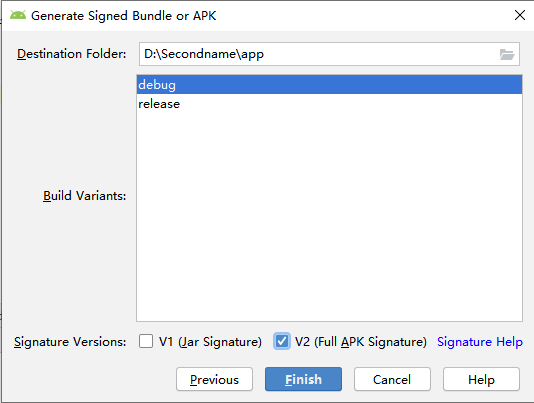This screenshot has height=403, width=534.
Task: Click empty area of Build Variants list
Action: coord(329,218)
